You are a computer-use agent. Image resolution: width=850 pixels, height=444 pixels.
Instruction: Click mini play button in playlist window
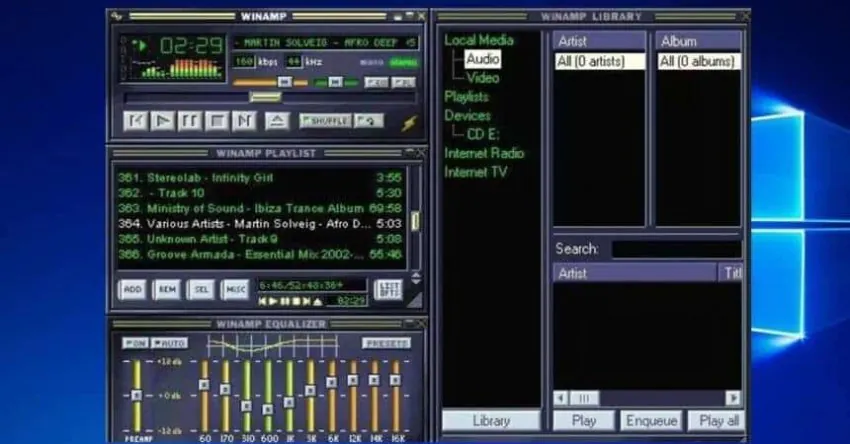[x=273, y=301]
